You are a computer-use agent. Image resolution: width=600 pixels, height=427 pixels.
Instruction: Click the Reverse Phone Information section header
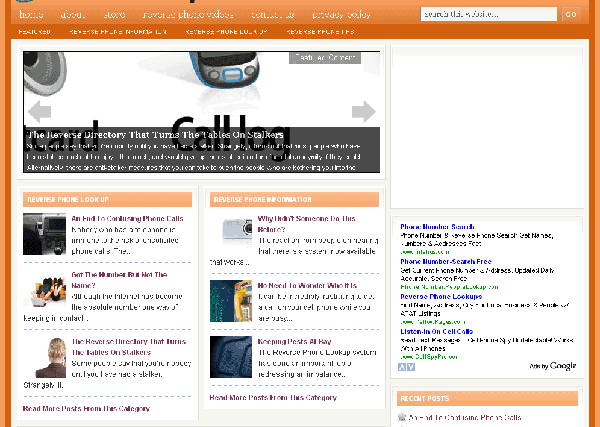pyautogui.click(x=294, y=199)
